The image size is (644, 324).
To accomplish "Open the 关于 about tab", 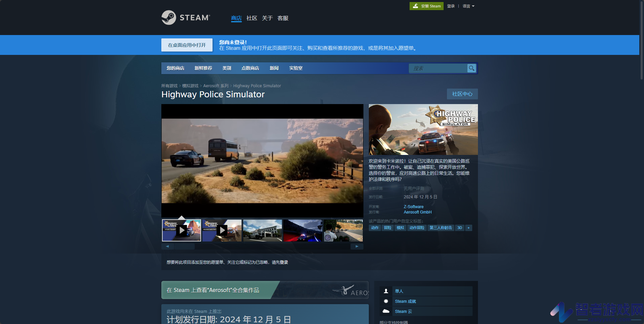I will pyautogui.click(x=267, y=18).
